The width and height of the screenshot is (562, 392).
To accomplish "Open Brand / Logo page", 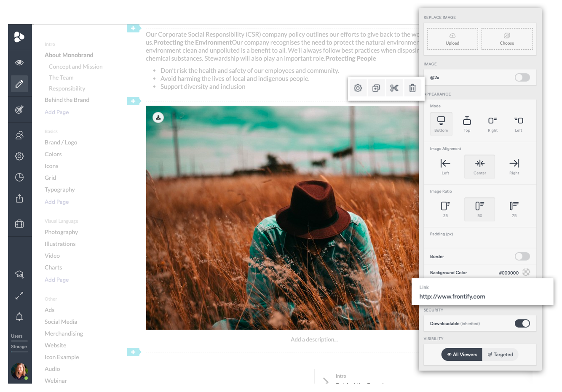I will (x=61, y=142).
